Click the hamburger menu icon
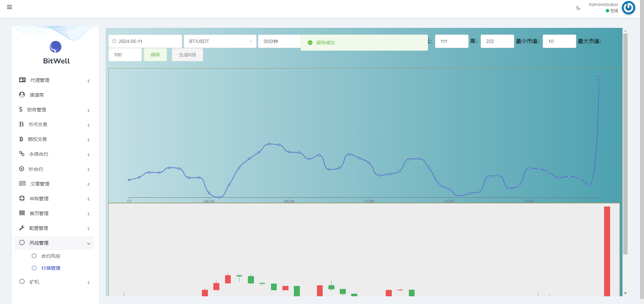Screen dimensions: 644x304 [x=9, y=7]
